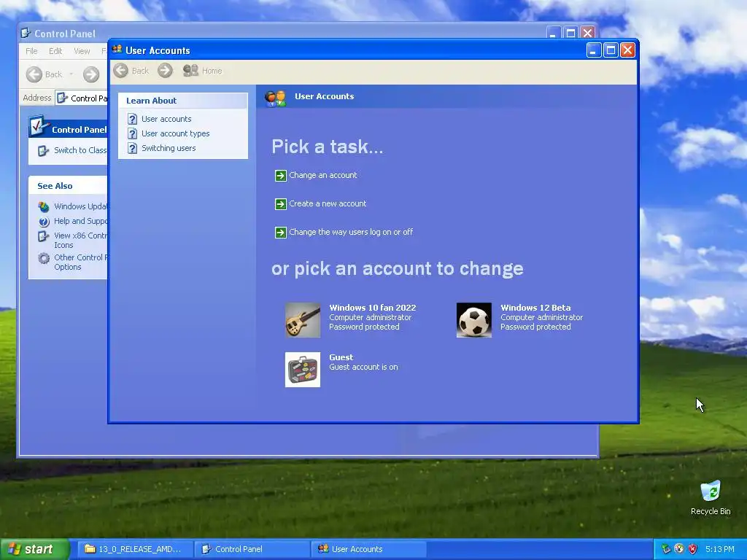The width and height of the screenshot is (747, 560).
Task: Switch to 13_0_RELEASE_AMD taskbar button
Action: [134, 549]
